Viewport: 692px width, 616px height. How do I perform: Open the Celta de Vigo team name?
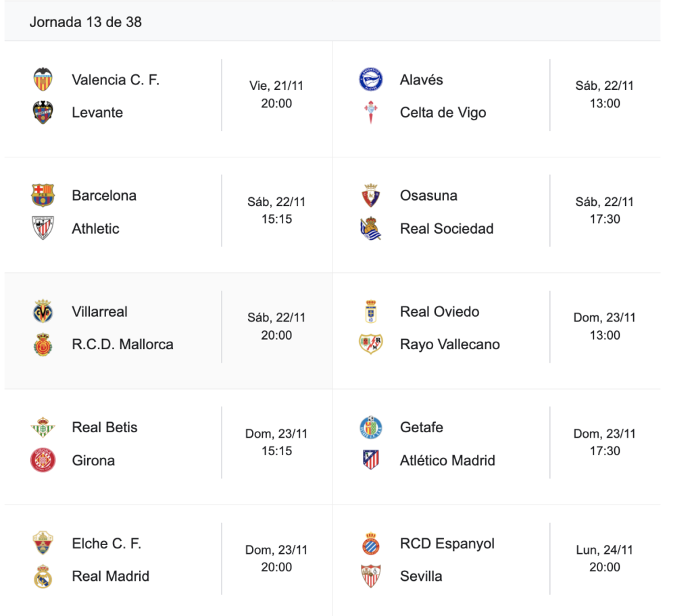(x=443, y=113)
